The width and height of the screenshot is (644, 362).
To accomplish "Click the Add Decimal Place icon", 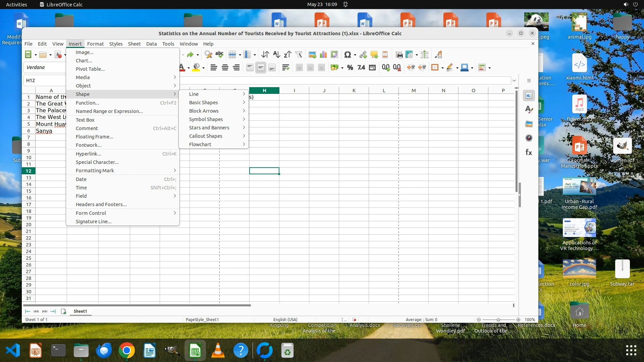I will 386,68.
